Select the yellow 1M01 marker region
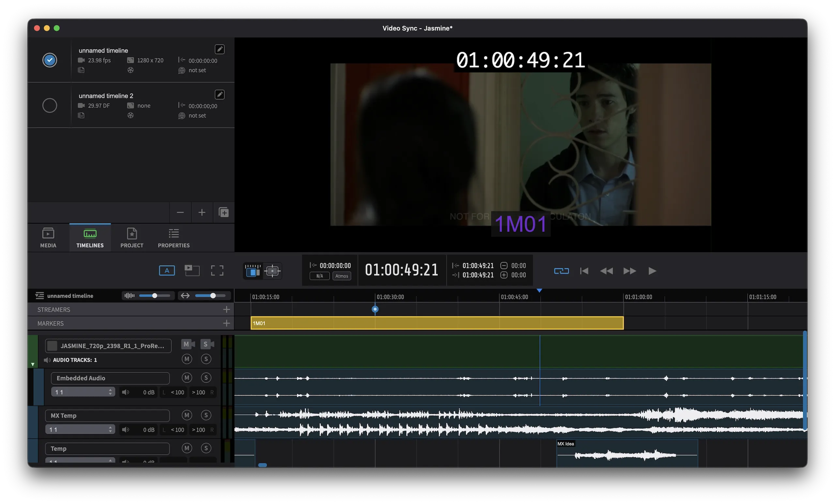Screen dimensions: 835x504 pyautogui.click(x=437, y=323)
